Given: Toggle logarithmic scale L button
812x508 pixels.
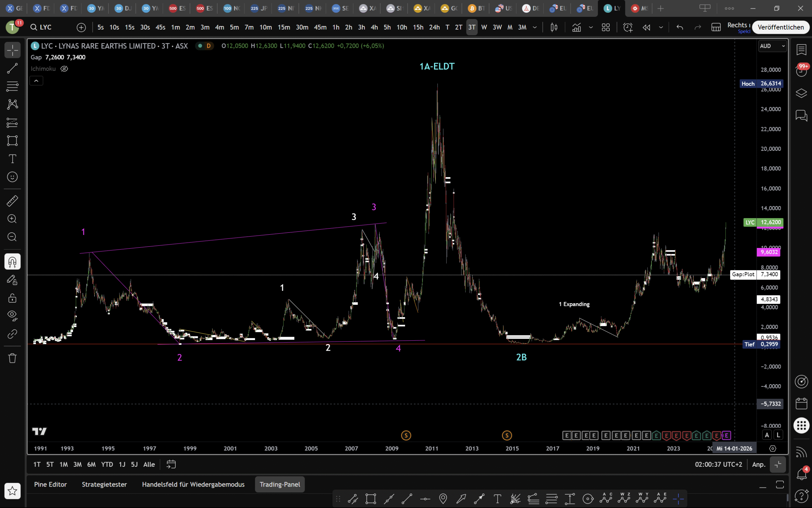Looking at the screenshot, I should pos(778,435).
